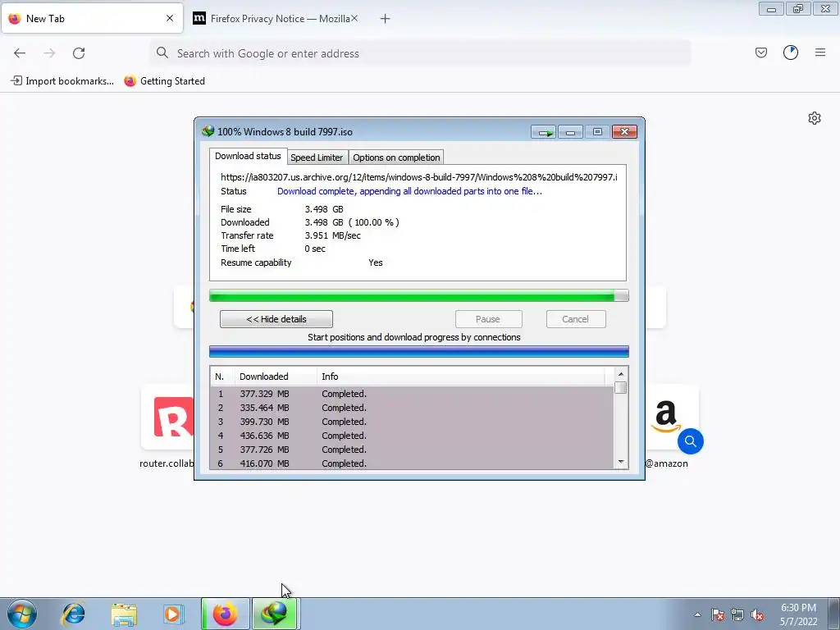Open the Windows Start menu
The image size is (840, 630).
tap(22, 614)
